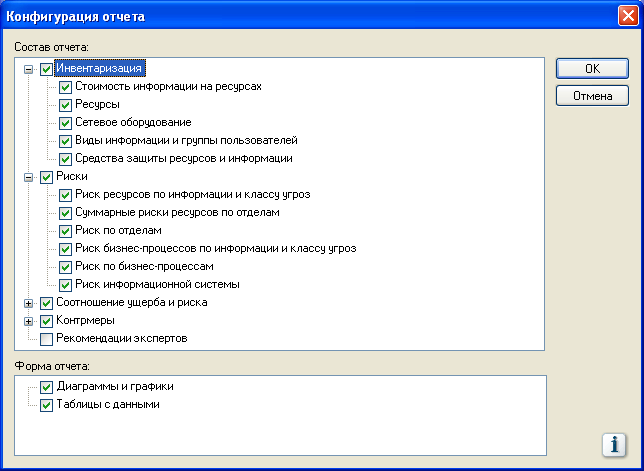Toggle the Сетевое оборудование checkbox

coord(65,123)
